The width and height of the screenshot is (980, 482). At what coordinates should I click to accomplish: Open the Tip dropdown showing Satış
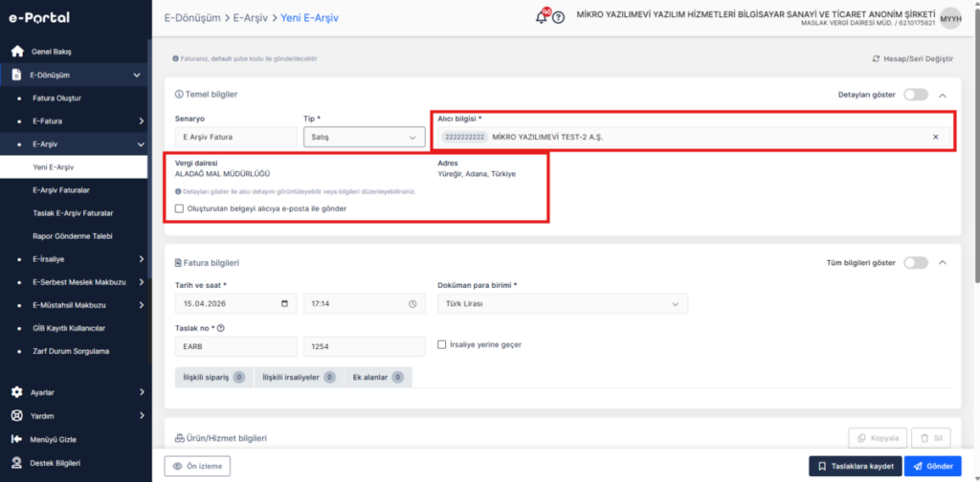tap(364, 137)
